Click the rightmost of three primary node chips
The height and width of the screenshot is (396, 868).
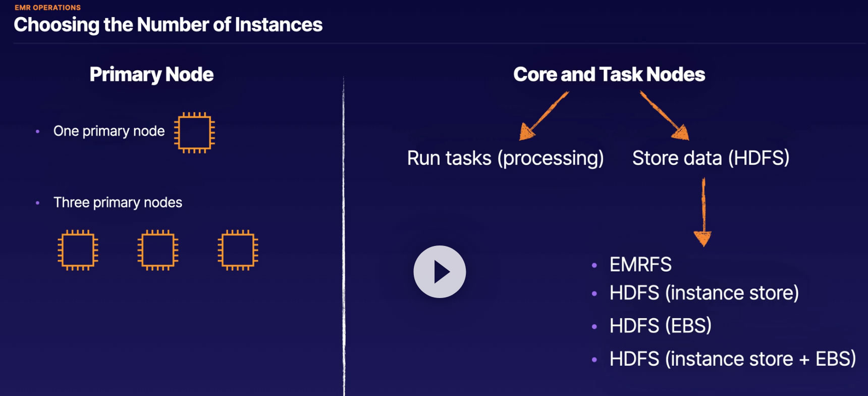pyautogui.click(x=238, y=250)
